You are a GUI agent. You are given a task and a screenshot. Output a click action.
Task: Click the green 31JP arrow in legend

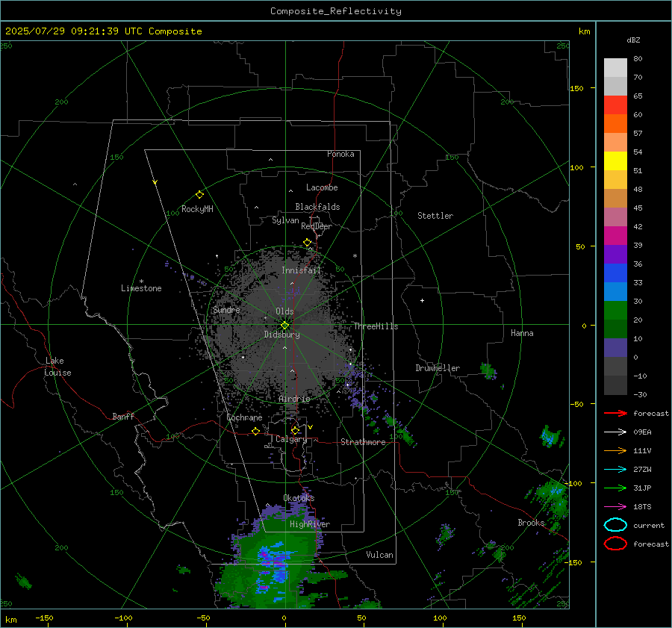615,488
